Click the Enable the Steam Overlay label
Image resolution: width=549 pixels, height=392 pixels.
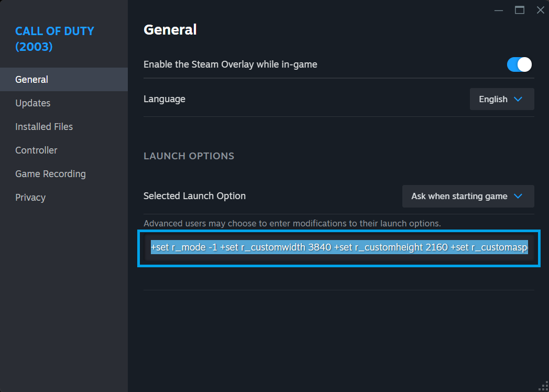[x=230, y=64]
